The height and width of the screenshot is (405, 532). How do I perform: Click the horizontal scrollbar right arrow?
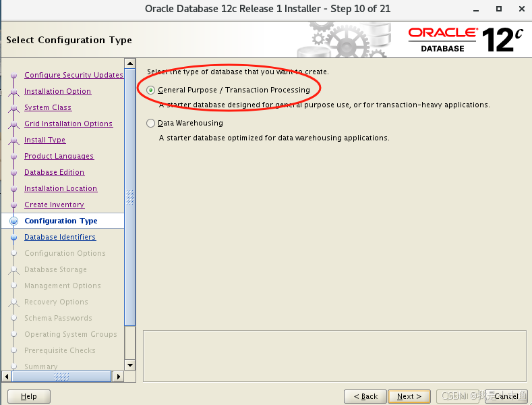point(118,377)
